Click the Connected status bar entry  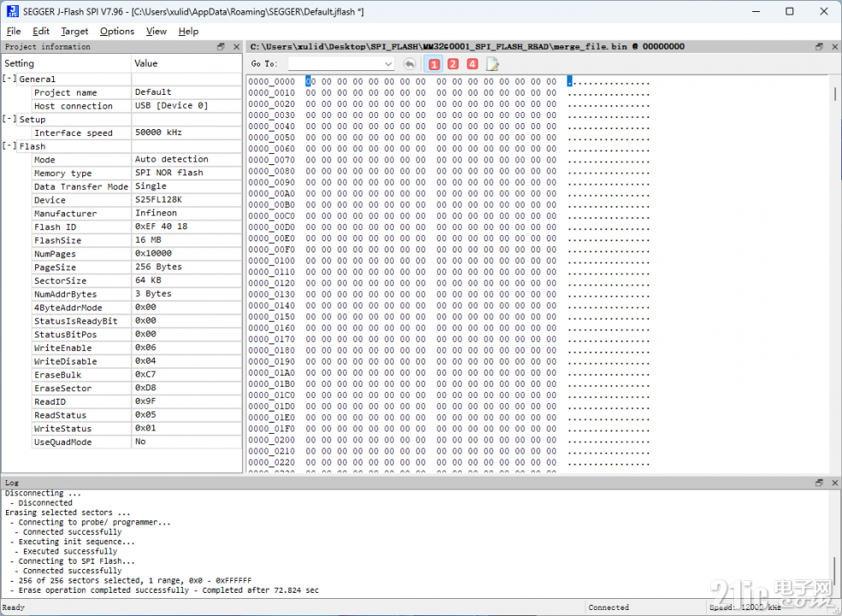608,607
